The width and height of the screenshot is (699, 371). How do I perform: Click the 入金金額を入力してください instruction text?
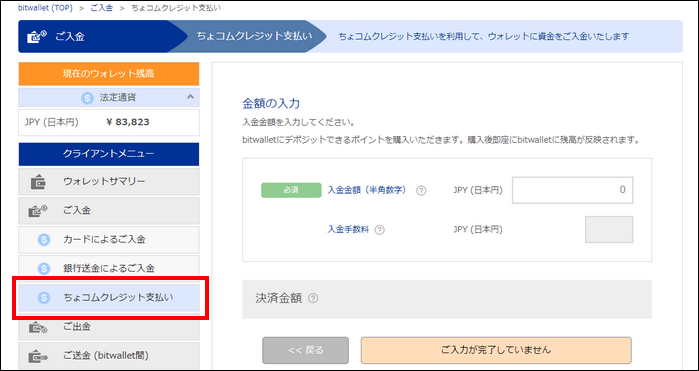tap(298, 122)
